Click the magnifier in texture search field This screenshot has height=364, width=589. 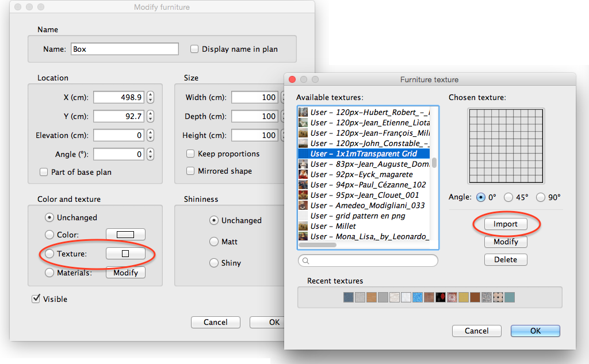tap(306, 261)
